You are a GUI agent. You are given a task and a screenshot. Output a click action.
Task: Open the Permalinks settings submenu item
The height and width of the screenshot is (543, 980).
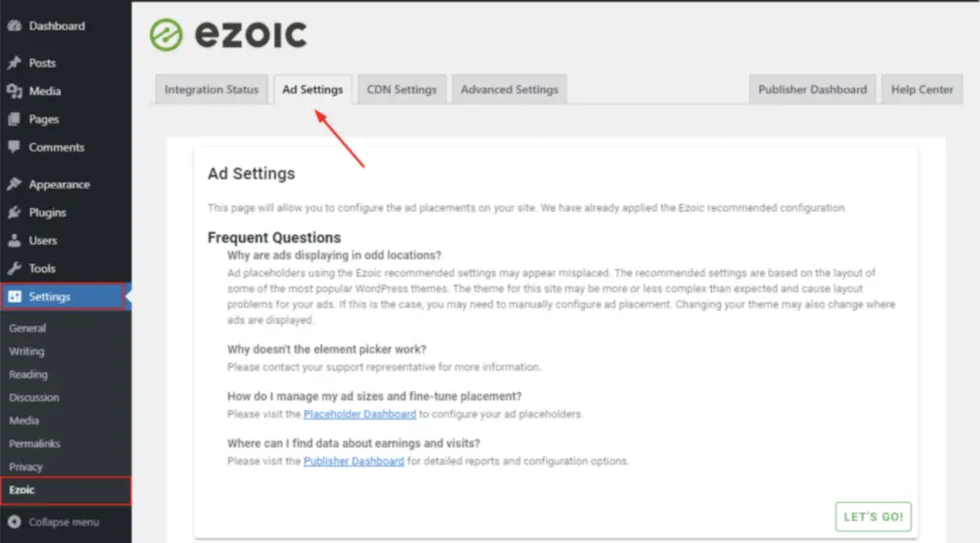coord(34,443)
